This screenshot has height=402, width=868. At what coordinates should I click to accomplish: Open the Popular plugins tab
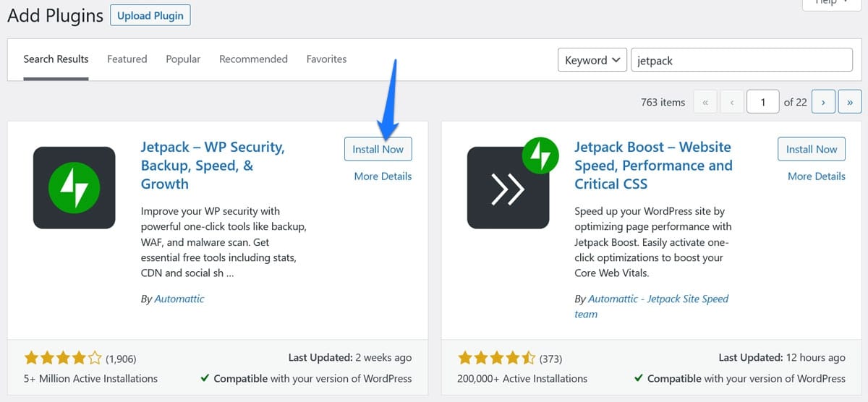(x=183, y=59)
